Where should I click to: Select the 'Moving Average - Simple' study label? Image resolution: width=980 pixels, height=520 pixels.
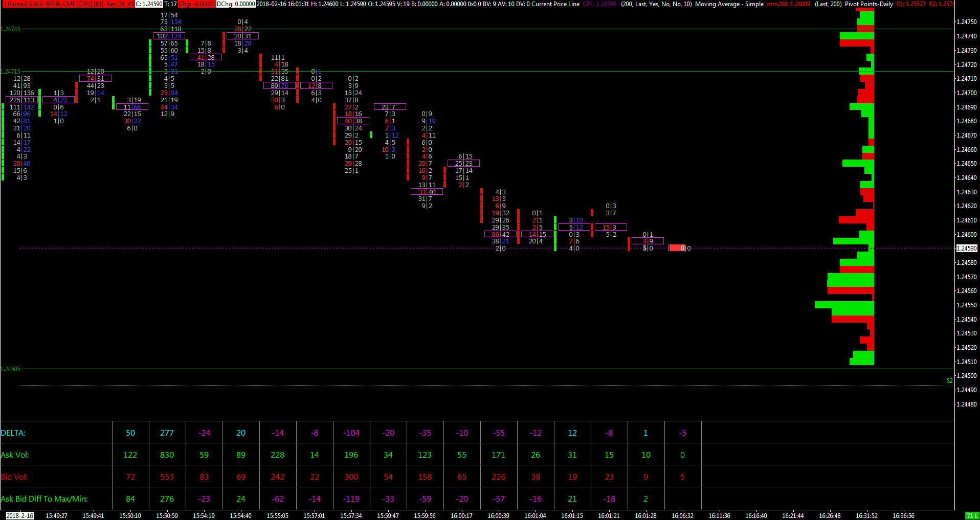(x=729, y=4)
